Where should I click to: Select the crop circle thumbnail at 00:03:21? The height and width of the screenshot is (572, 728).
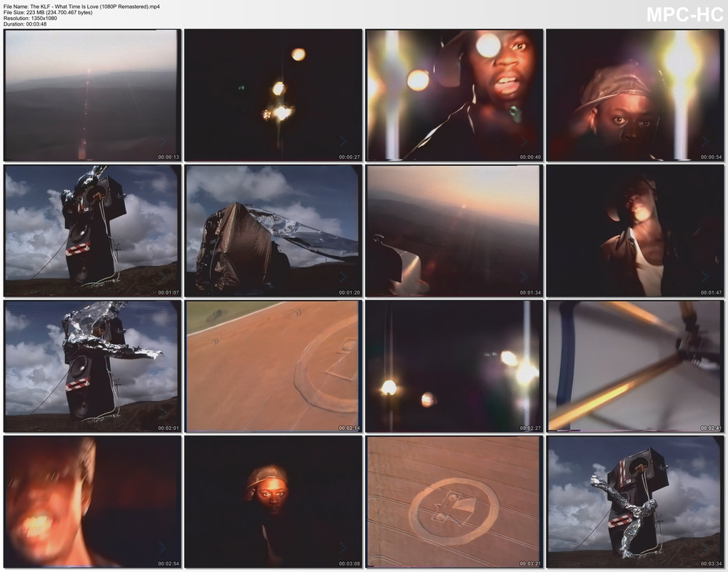tap(454, 502)
